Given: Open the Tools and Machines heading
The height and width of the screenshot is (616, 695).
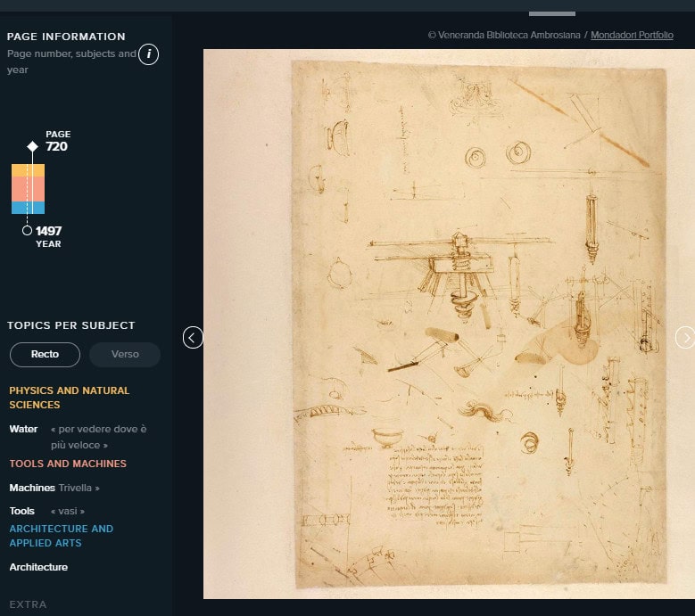Looking at the screenshot, I should [68, 464].
